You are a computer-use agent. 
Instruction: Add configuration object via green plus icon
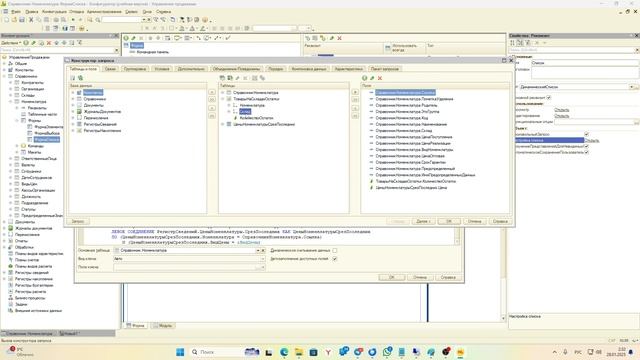(26, 43)
